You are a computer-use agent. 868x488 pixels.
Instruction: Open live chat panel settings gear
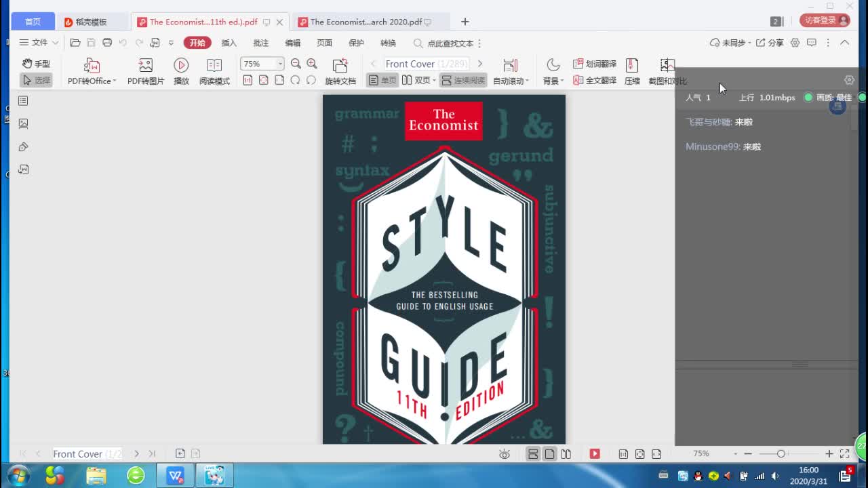pyautogui.click(x=849, y=80)
